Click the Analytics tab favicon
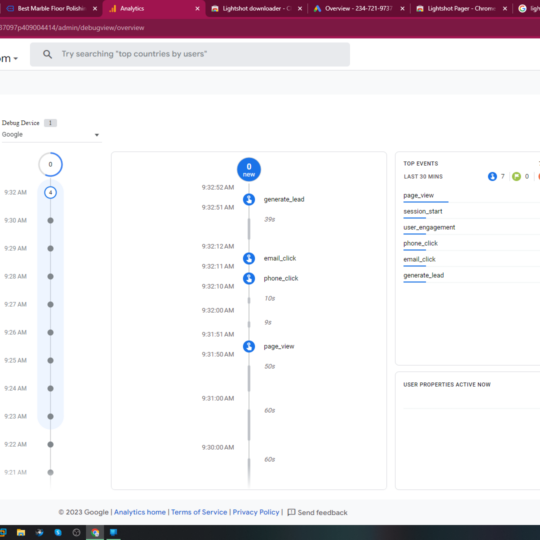540x540 pixels. pos(113,9)
